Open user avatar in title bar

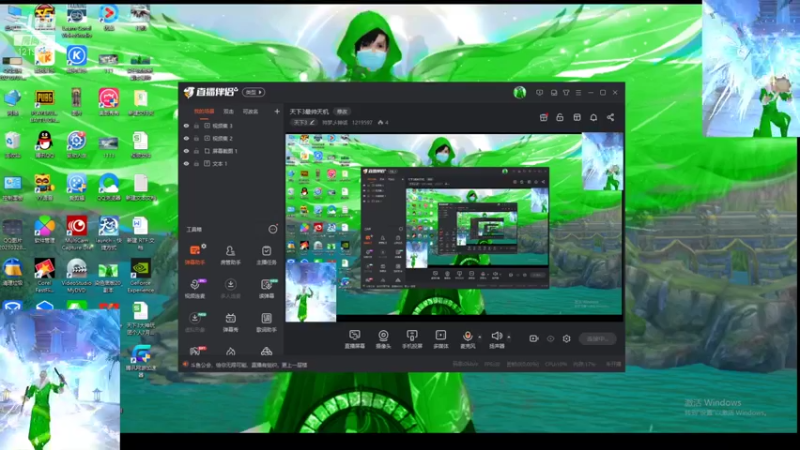[x=519, y=92]
